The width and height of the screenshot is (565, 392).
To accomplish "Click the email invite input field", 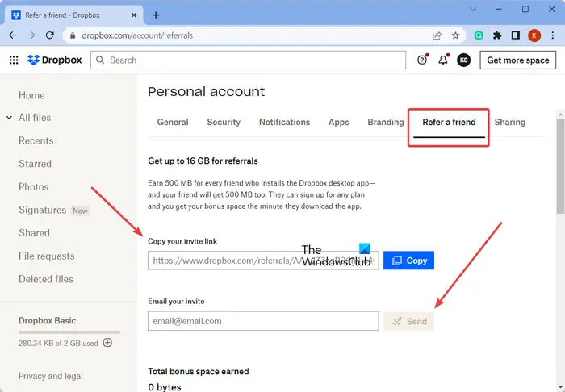I will pyautogui.click(x=263, y=321).
